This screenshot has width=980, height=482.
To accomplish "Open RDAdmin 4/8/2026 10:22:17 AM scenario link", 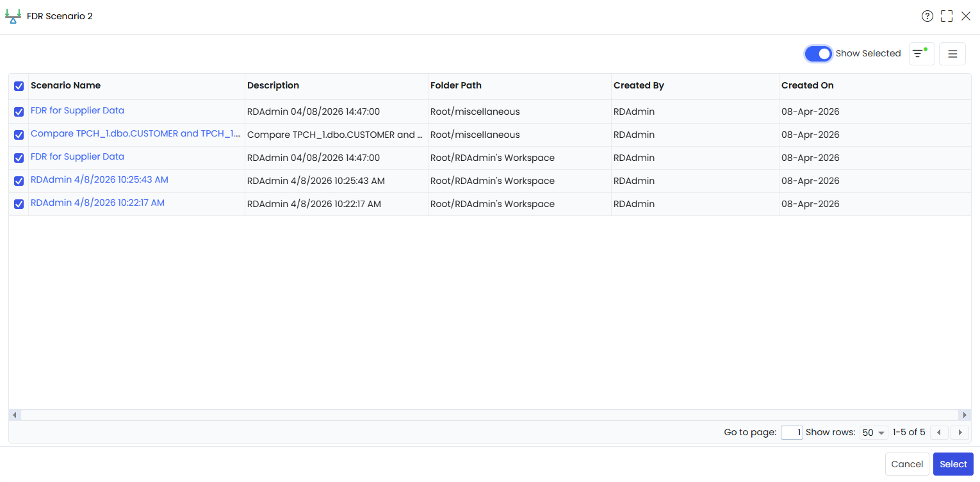I will tap(97, 203).
